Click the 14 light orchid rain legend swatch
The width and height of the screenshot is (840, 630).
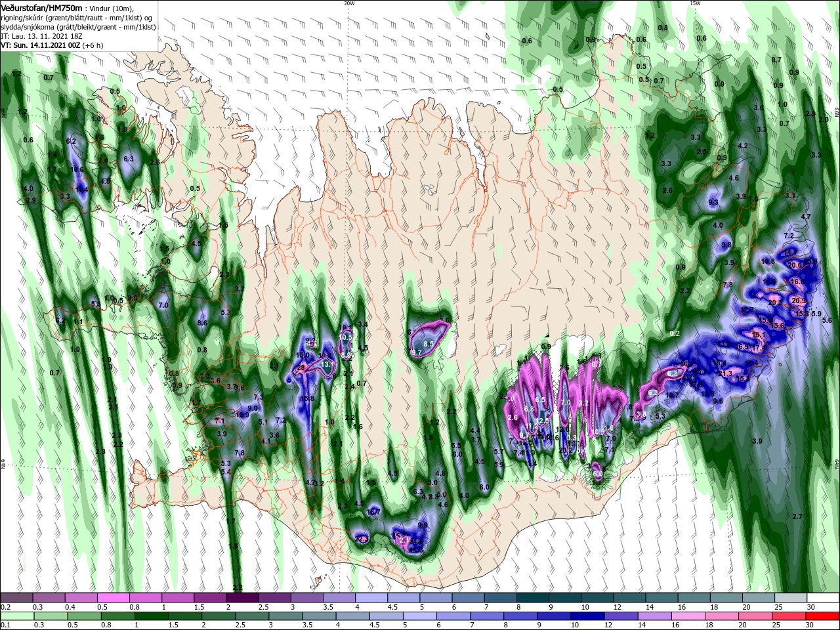[654, 616]
